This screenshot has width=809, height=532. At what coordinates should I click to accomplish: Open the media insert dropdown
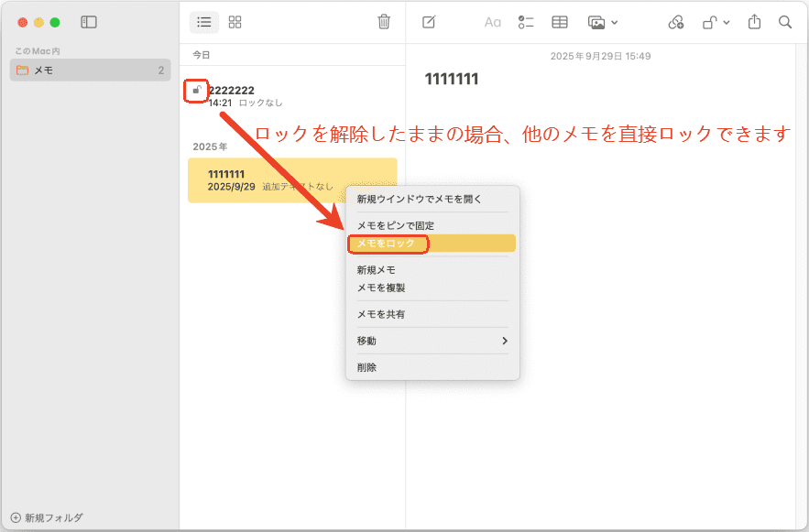(602, 22)
